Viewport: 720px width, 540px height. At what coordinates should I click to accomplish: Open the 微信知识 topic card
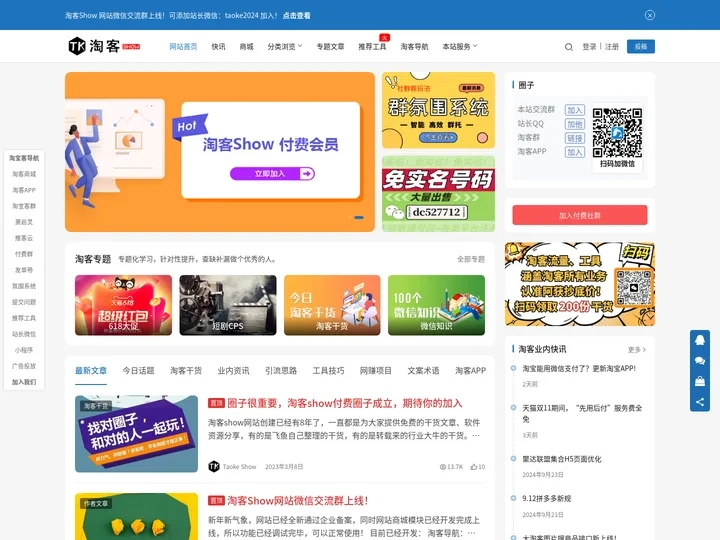[x=436, y=305]
